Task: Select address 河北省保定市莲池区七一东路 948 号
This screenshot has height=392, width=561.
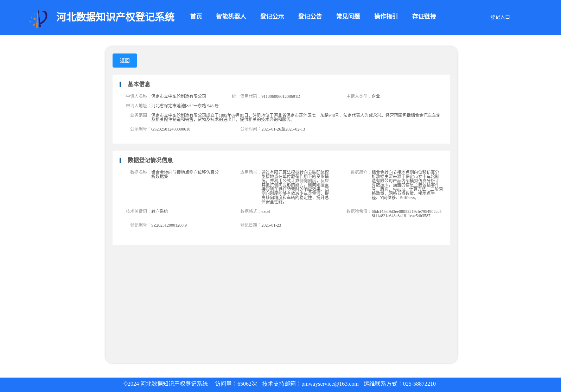Action: point(185,106)
